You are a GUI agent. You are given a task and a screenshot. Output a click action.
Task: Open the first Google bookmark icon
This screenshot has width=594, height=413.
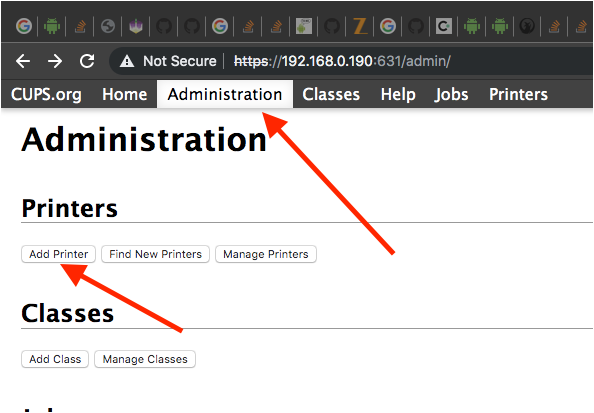click(24, 26)
